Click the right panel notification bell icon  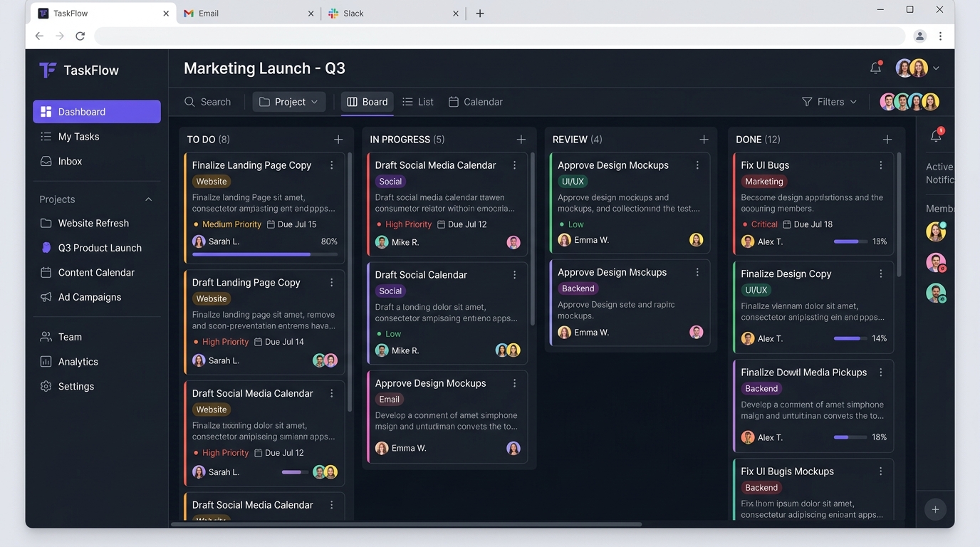tap(937, 135)
